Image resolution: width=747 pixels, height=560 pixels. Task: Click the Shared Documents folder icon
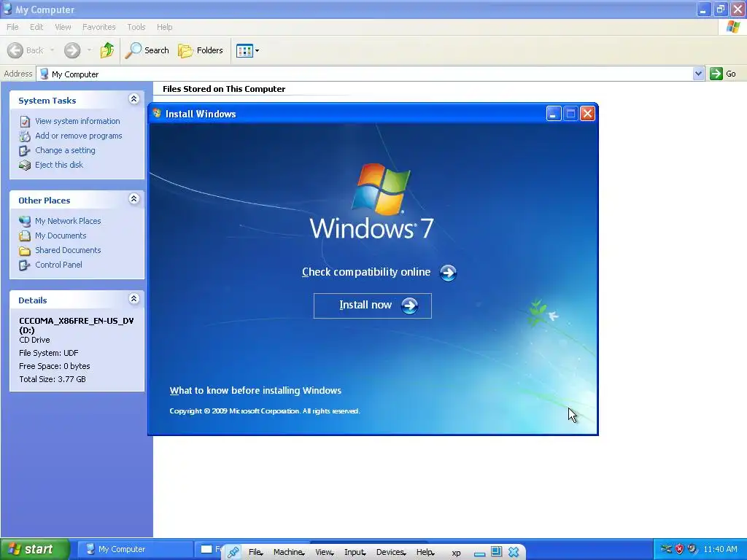point(25,251)
